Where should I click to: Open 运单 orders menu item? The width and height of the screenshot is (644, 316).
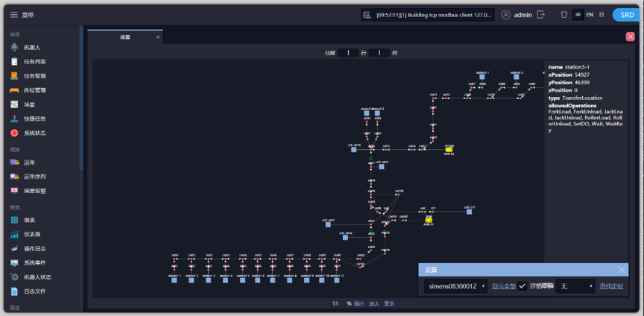[x=29, y=162]
